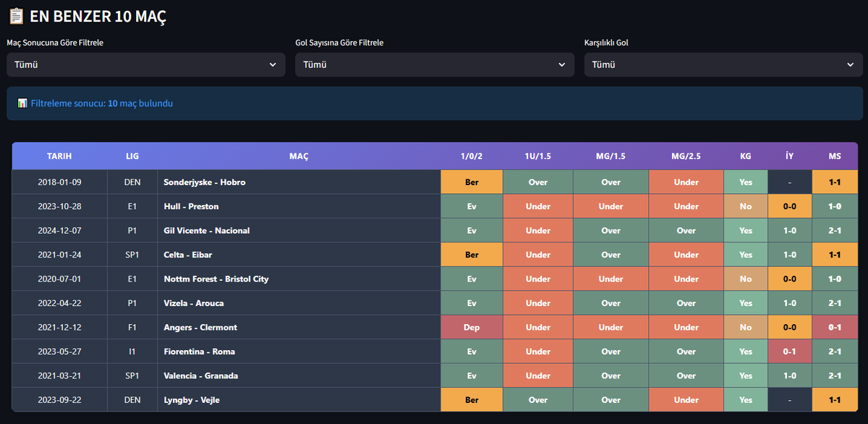Click the date 2021-03-21
868x424 pixels.
pos(59,376)
